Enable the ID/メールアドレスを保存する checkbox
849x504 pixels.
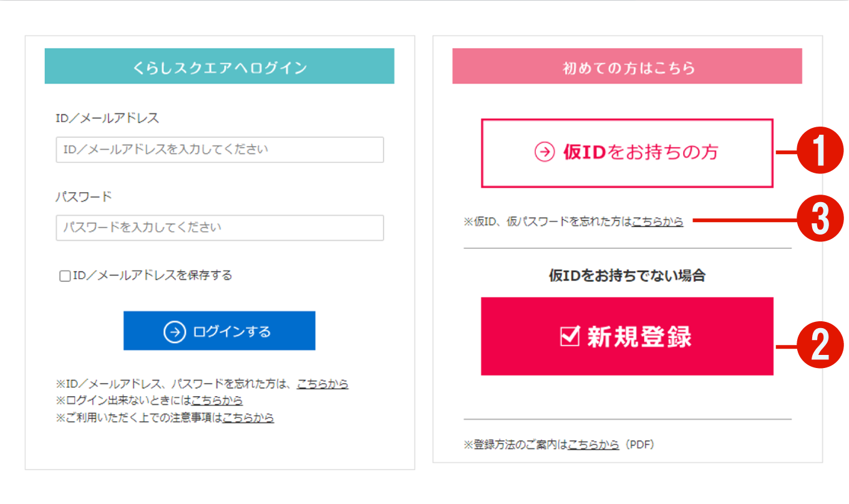(x=65, y=276)
